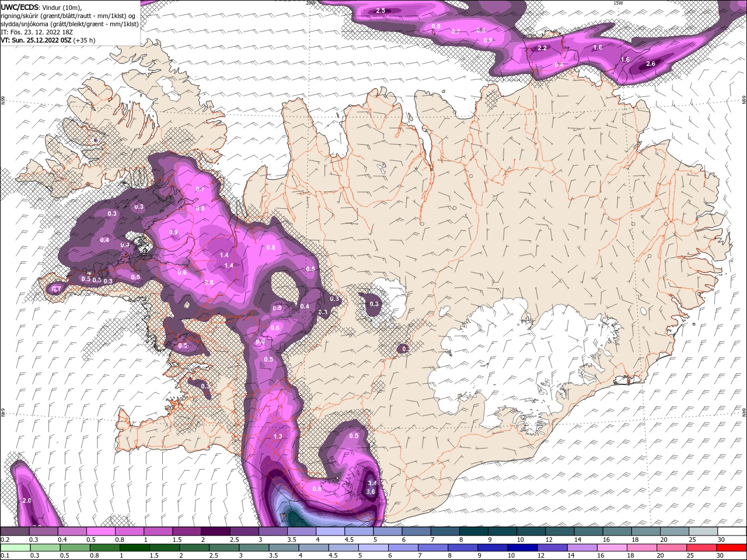The image size is (747, 560).
Task: Pick the bright pink 0.5 swatch in the snow scale
Action: (x=100, y=531)
